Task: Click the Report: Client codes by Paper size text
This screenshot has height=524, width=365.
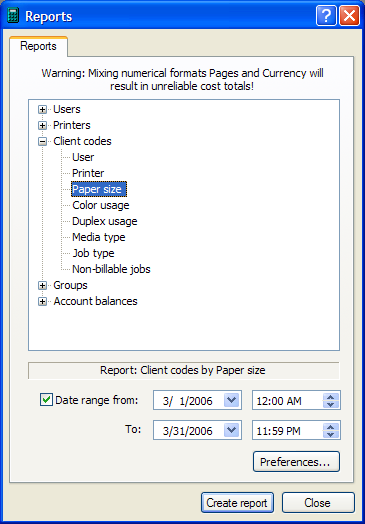Action: pos(183,370)
